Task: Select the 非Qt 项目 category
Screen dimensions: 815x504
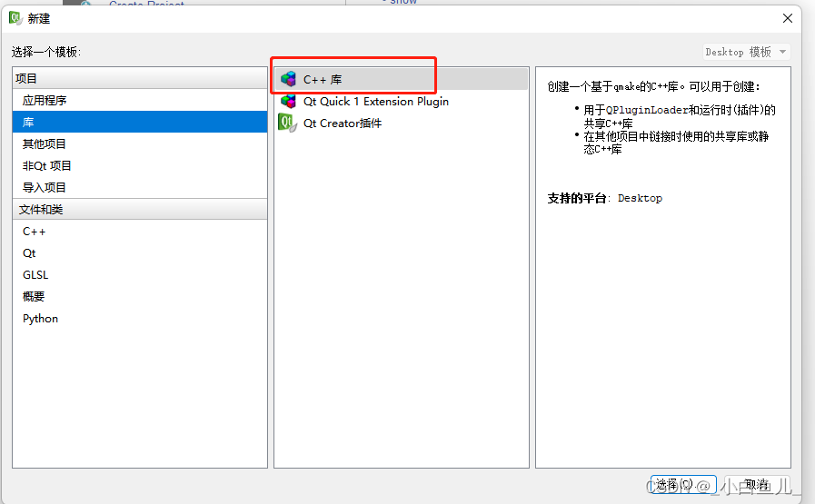Action: click(x=140, y=166)
